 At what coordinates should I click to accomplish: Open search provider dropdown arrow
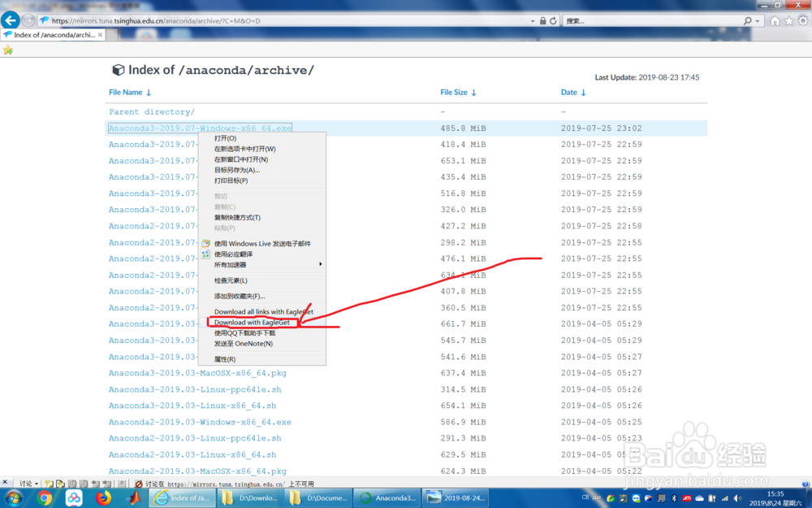(758, 21)
